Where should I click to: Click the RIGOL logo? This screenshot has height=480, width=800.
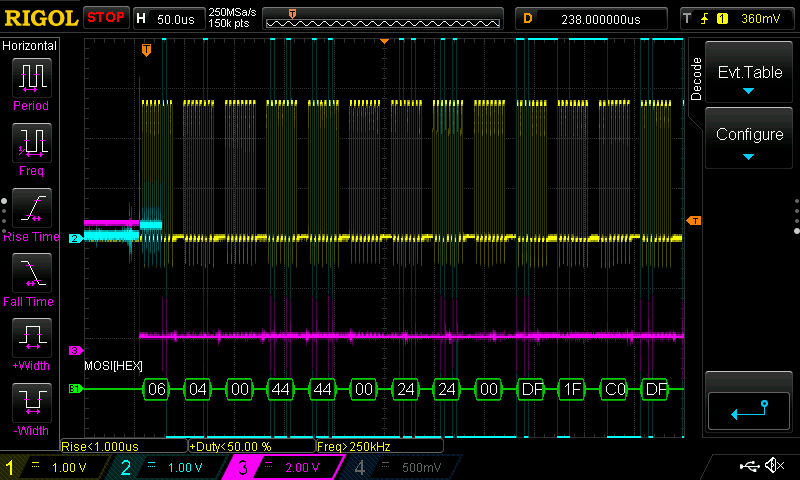tap(41, 18)
